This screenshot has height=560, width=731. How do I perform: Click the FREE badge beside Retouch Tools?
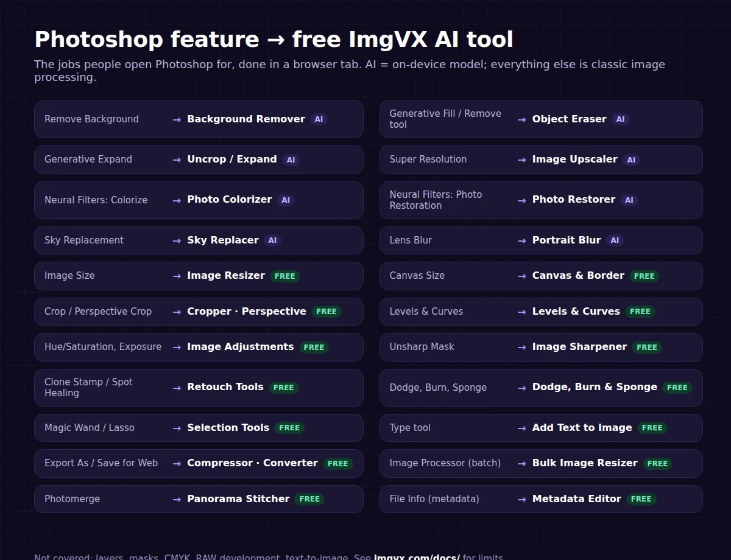click(284, 388)
